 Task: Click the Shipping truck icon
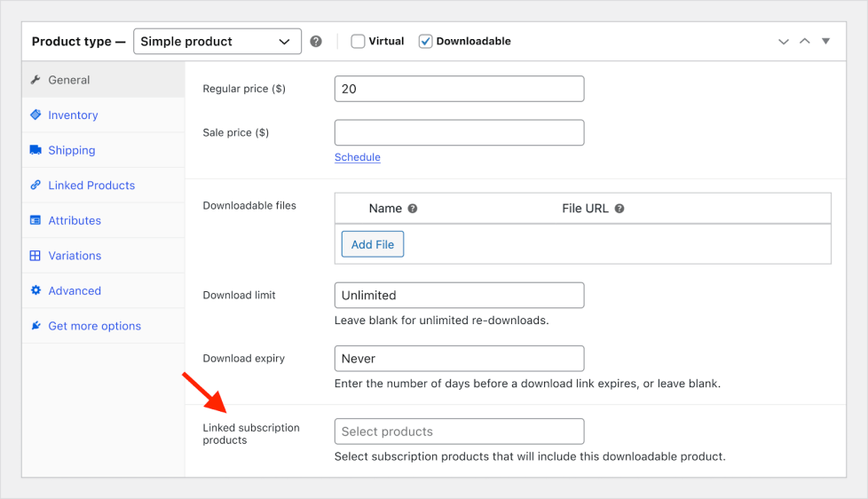coord(36,150)
